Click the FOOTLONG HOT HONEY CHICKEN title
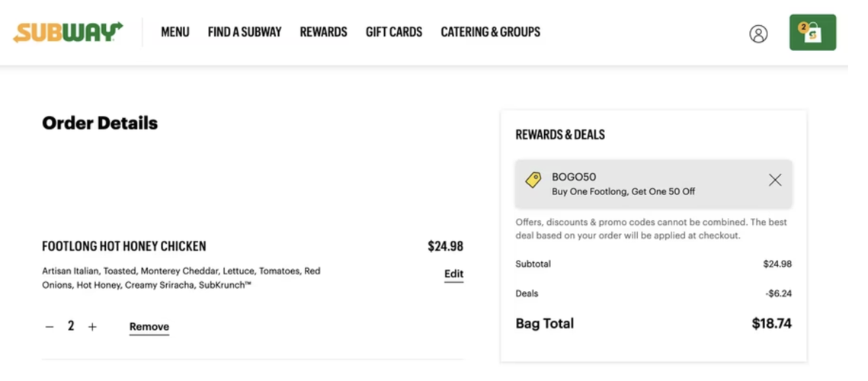This screenshot has height=381, width=868. (124, 246)
